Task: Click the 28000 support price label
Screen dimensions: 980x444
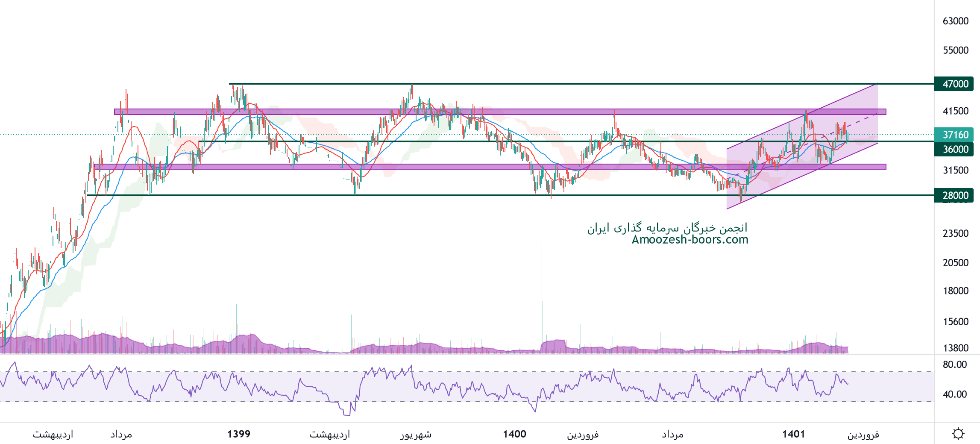Action: 955,195
